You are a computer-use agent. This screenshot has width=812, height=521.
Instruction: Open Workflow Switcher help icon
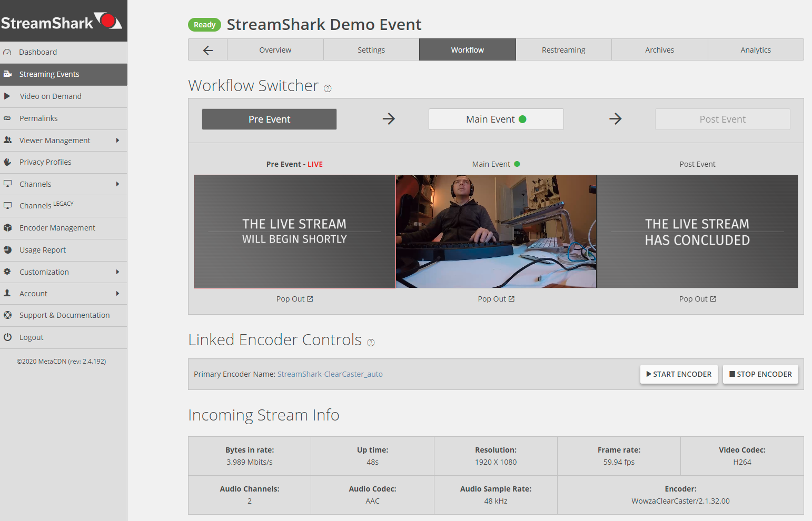point(328,88)
